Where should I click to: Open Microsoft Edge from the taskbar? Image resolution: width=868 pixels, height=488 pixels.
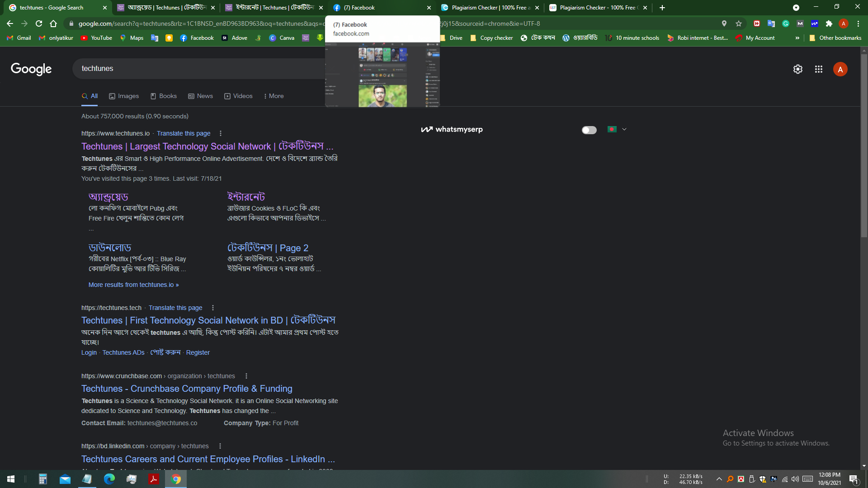[109, 479]
